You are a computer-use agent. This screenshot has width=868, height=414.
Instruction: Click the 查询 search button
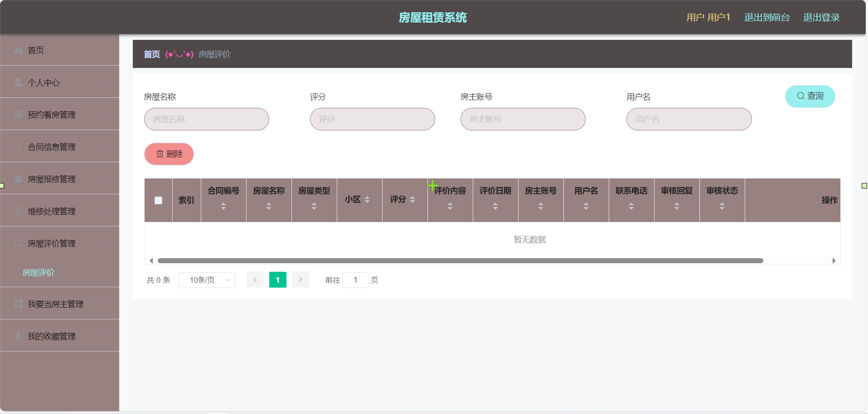point(810,96)
